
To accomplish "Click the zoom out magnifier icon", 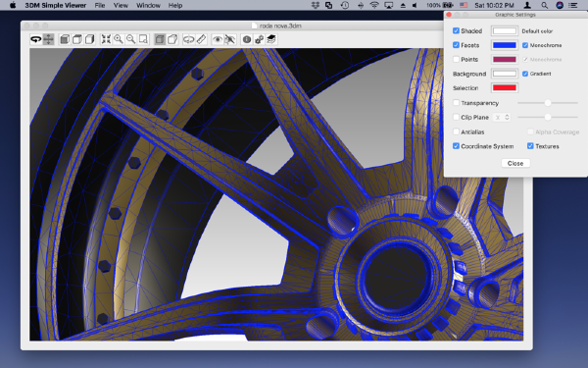I will click(x=131, y=39).
